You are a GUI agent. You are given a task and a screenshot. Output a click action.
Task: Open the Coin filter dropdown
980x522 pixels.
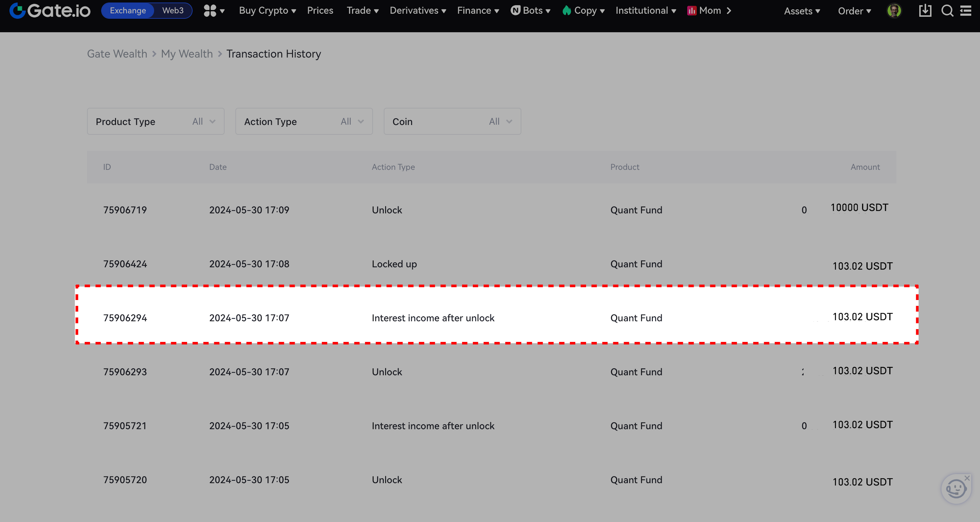452,121
